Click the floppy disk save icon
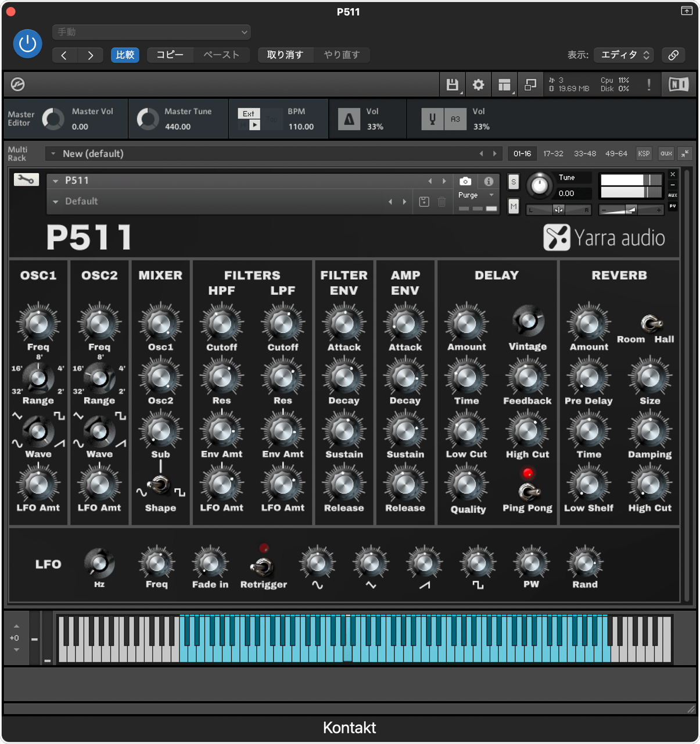700x744 pixels. pos(453,84)
